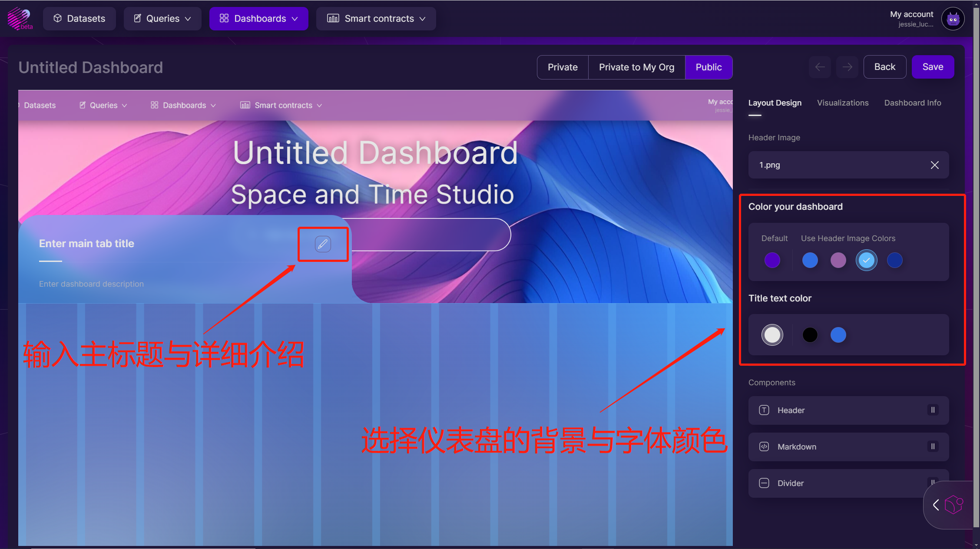The width and height of the screenshot is (980, 549).
Task: Switch to Layout Design tab
Action: [775, 103]
